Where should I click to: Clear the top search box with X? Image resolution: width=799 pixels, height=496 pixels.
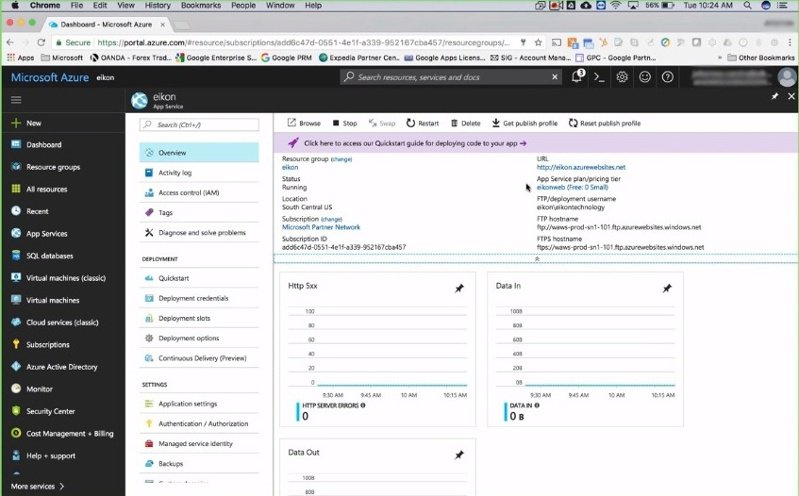tap(555, 77)
